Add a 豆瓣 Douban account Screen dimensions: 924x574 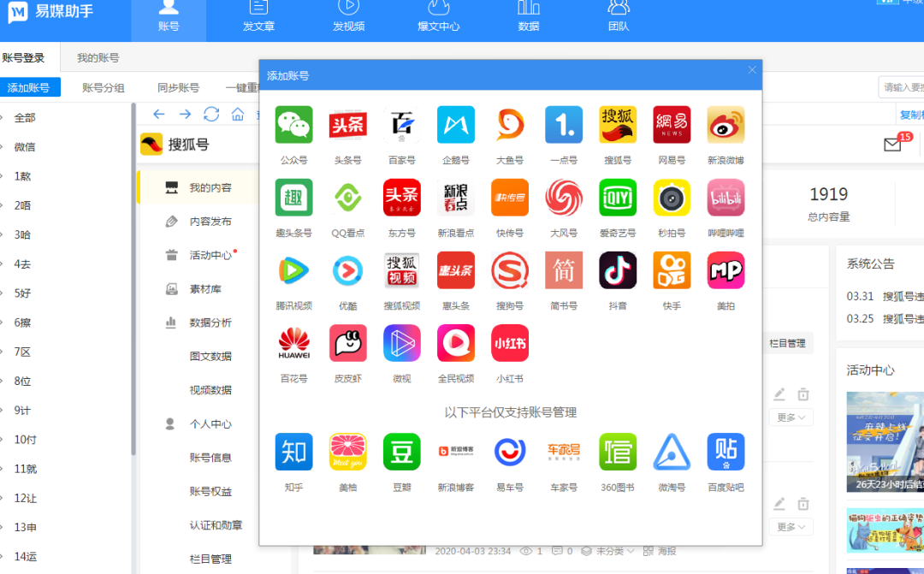pyautogui.click(x=401, y=452)
